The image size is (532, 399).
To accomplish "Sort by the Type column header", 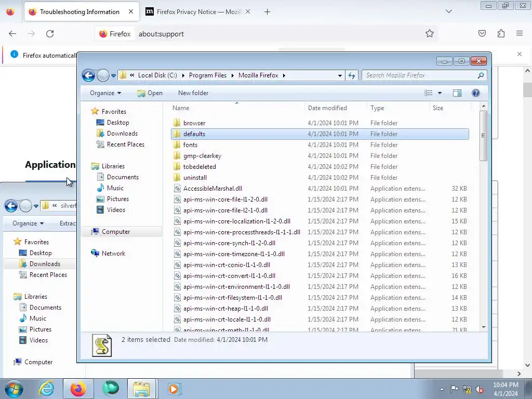I will 377,108.
